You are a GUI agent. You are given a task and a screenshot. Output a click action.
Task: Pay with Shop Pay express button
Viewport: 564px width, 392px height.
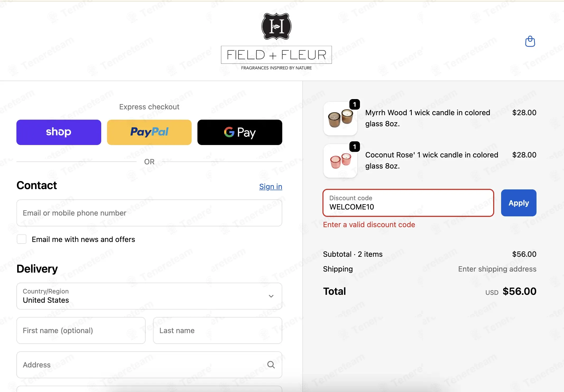tap(59, 132)
